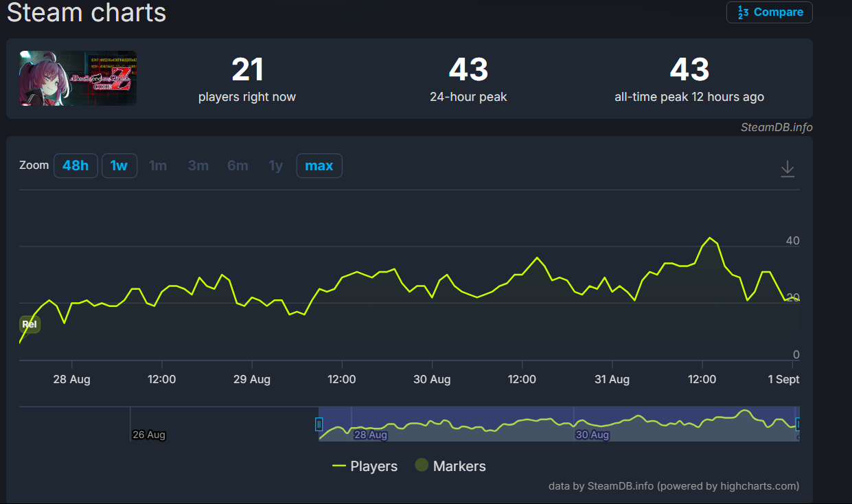Set zoom to 6m
This screenshot has width=852, height=504.
click(238, 165)
